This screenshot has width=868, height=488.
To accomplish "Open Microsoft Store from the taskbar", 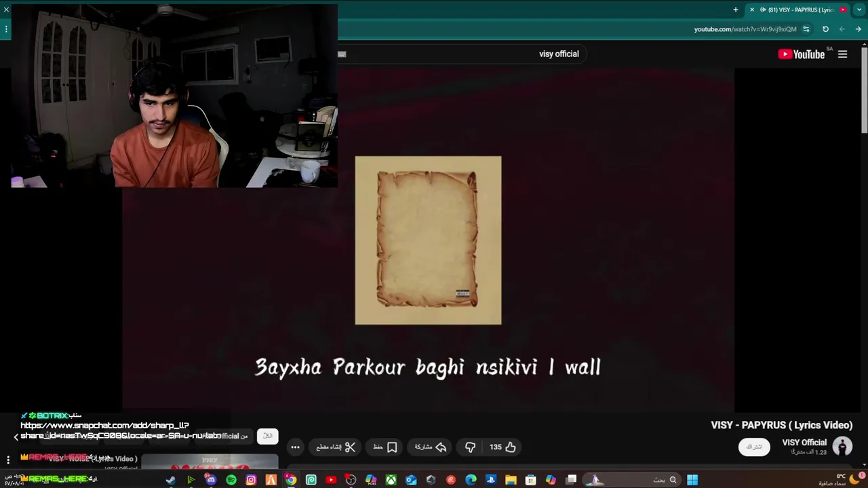I will tap(531, 480).
